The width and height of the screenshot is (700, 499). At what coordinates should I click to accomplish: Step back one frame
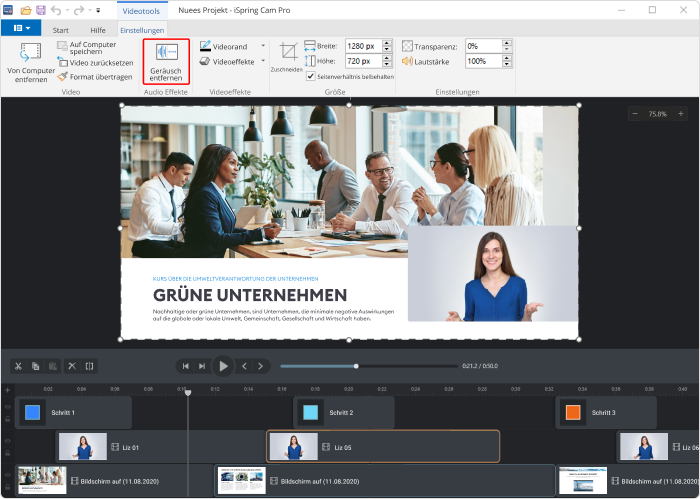pos(244,366)
